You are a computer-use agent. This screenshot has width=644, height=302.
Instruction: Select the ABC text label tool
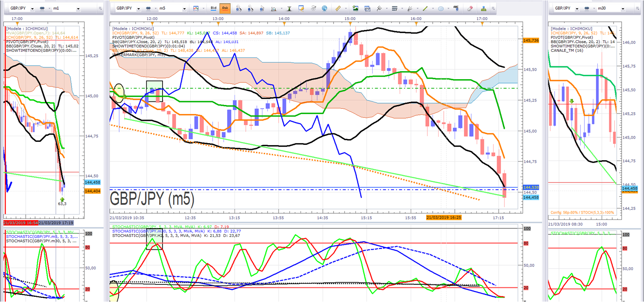tap(456, 8)
